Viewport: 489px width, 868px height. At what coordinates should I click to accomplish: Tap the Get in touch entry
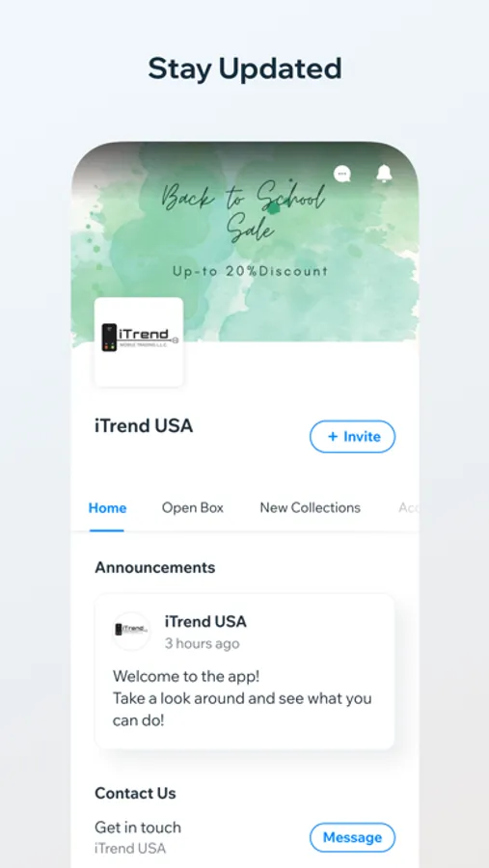pos(138,827)
